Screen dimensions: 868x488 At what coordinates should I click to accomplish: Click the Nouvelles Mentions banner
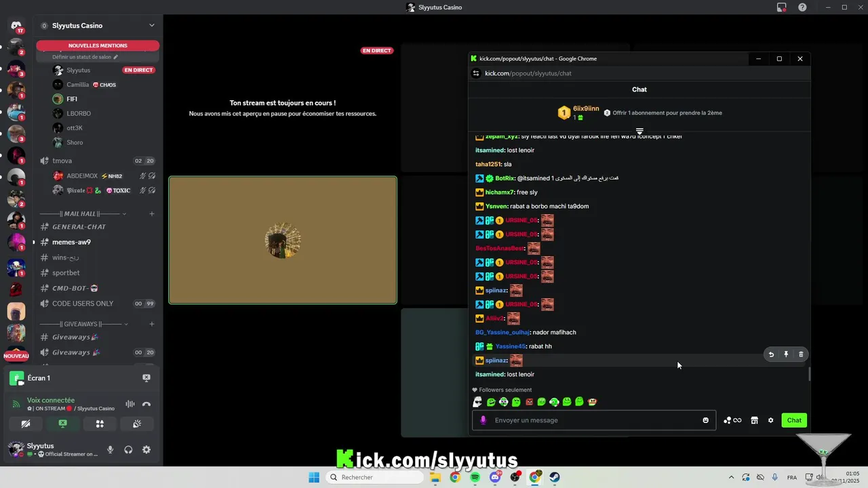click(98, 45)
